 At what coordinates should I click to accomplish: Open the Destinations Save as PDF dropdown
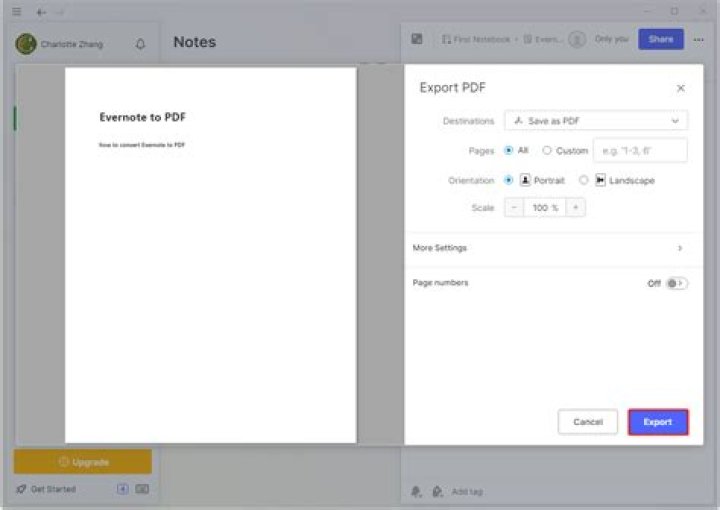point(596,121)
